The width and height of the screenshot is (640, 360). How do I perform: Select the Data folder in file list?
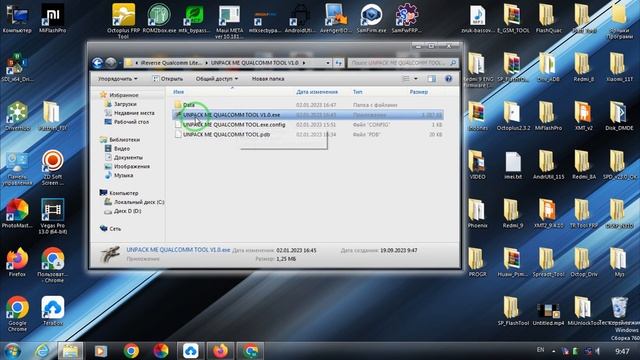308,105
